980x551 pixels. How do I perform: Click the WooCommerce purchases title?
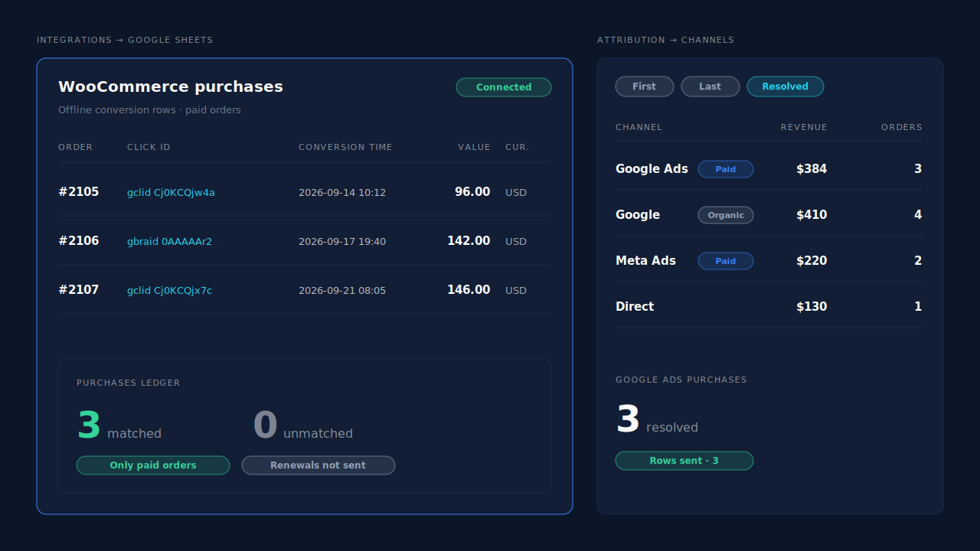(171, 86)
